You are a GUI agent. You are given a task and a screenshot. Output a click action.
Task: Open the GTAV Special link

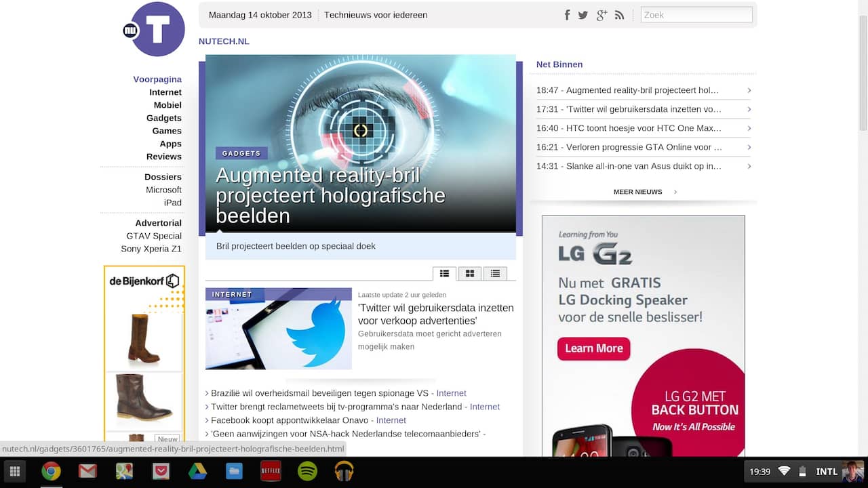pos(154,236)
